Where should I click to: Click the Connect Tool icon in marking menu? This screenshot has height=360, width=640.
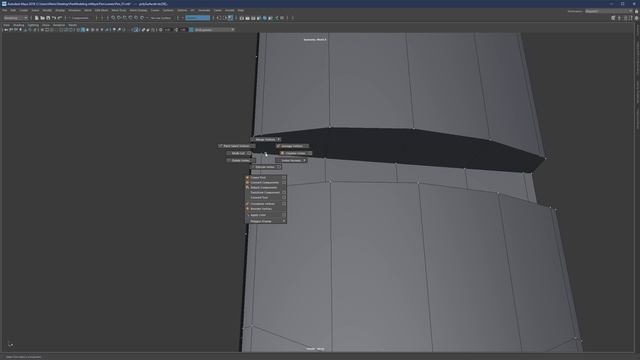click(247, 178)
